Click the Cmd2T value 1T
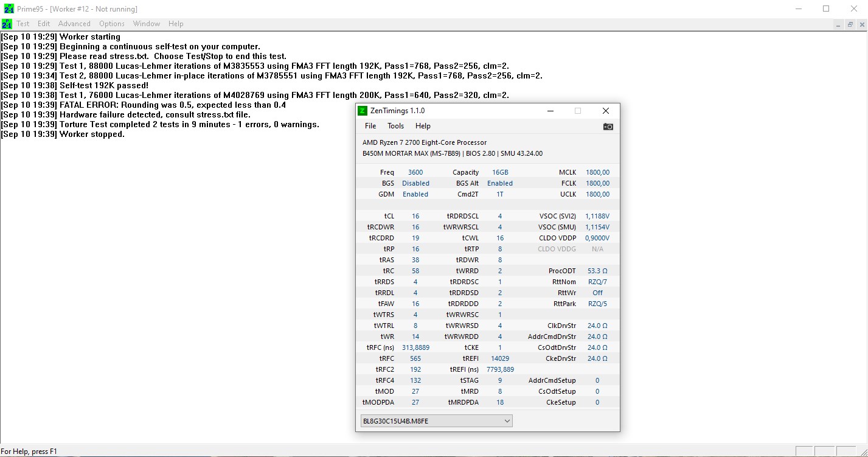868x457 pixels. click(x=500, y=194)
